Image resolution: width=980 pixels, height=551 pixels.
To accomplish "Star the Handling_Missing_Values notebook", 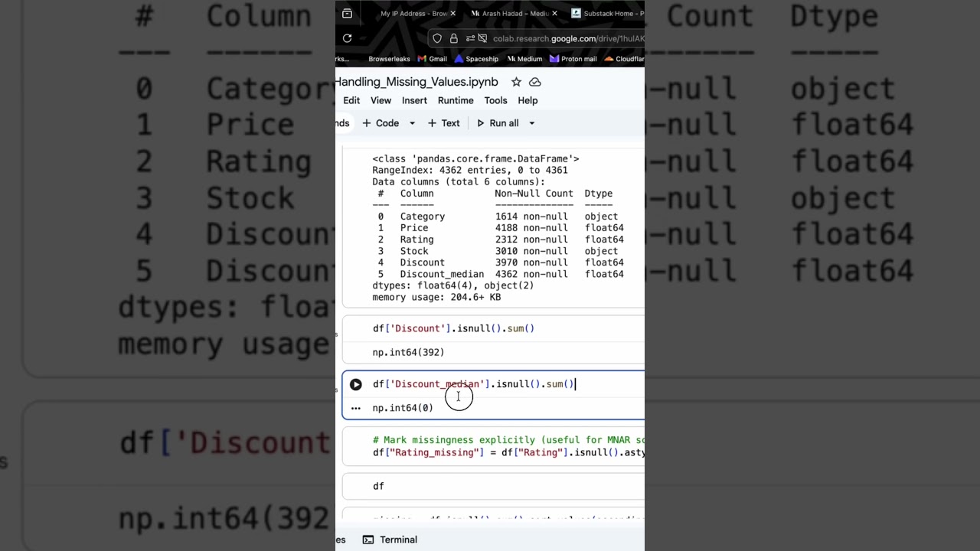I will point(516,82).
